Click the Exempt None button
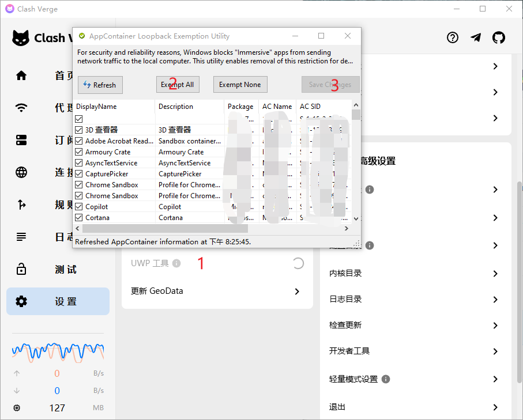The height and width of the screenshot is (420, 523). [240, 85]
